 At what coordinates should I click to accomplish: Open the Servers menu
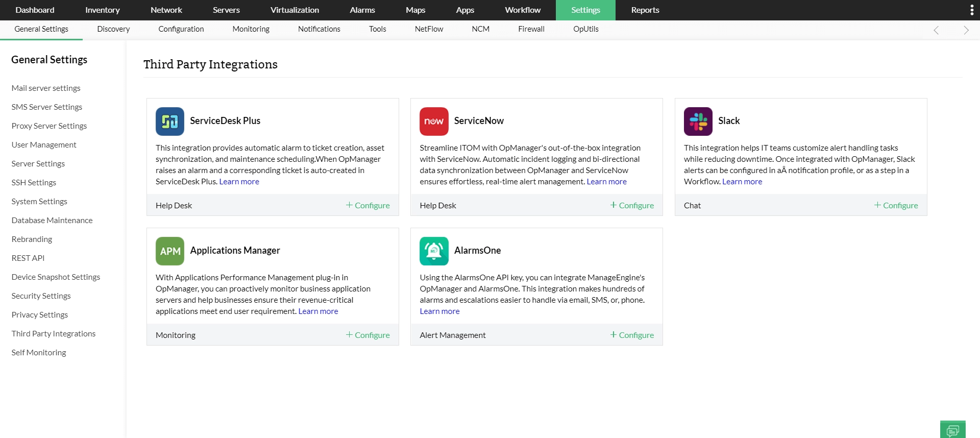coord(226,10)
